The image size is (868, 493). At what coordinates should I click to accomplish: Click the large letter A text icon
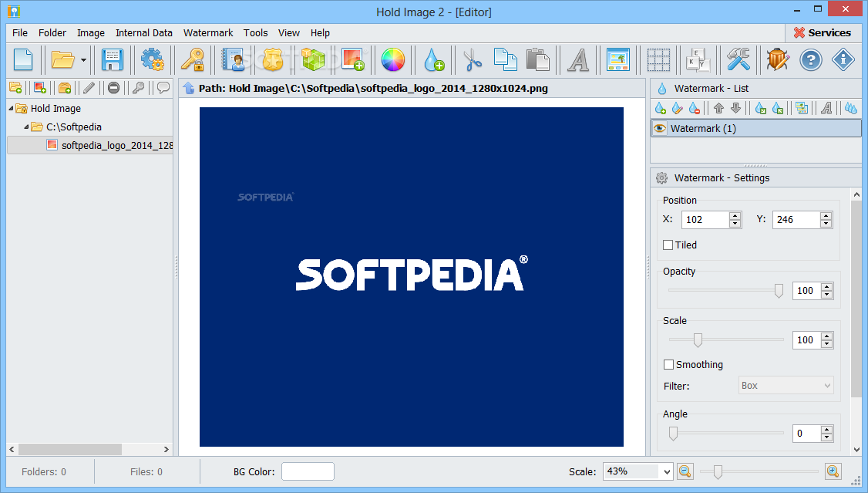(x=578, y=60)
